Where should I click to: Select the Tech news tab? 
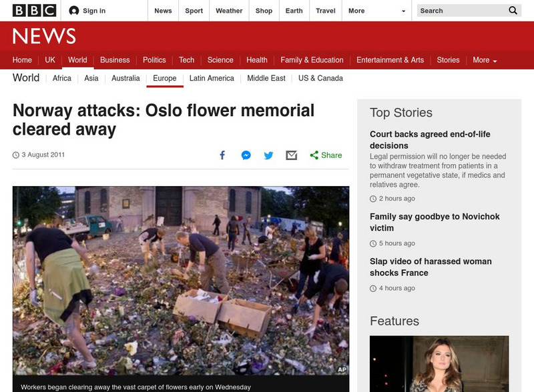coord(187,60)
